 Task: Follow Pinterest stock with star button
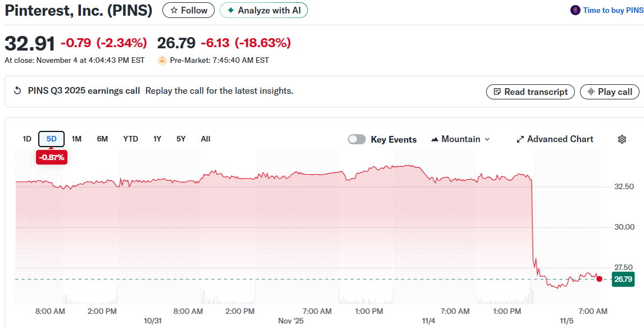tap(188, 10)
